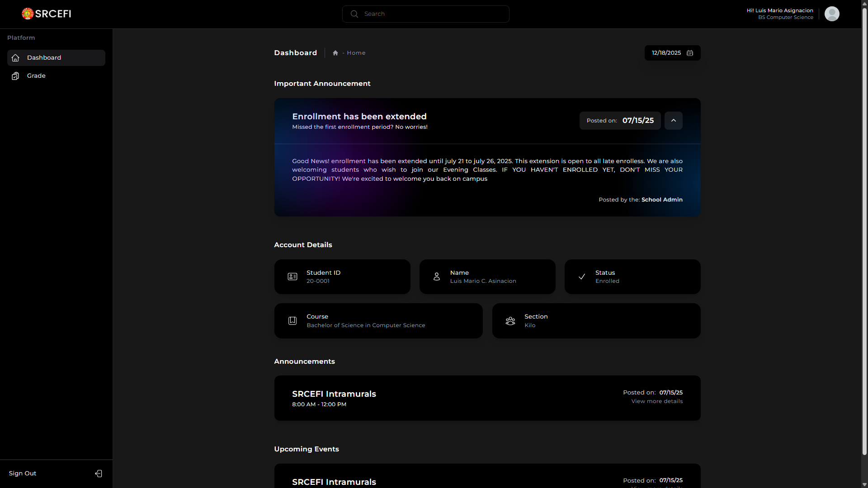
Task: Click Sign Out button text
Action: [x=23, y=474]
